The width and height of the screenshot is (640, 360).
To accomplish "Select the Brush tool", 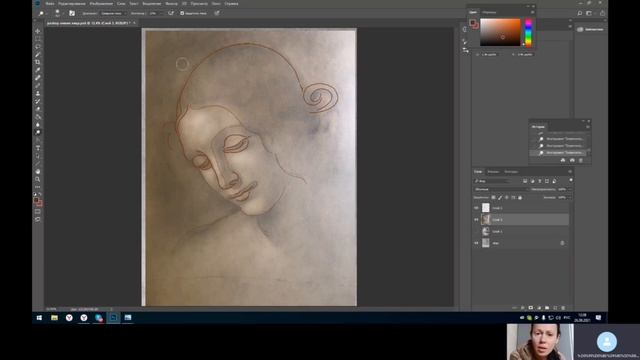I will [38, 85].
